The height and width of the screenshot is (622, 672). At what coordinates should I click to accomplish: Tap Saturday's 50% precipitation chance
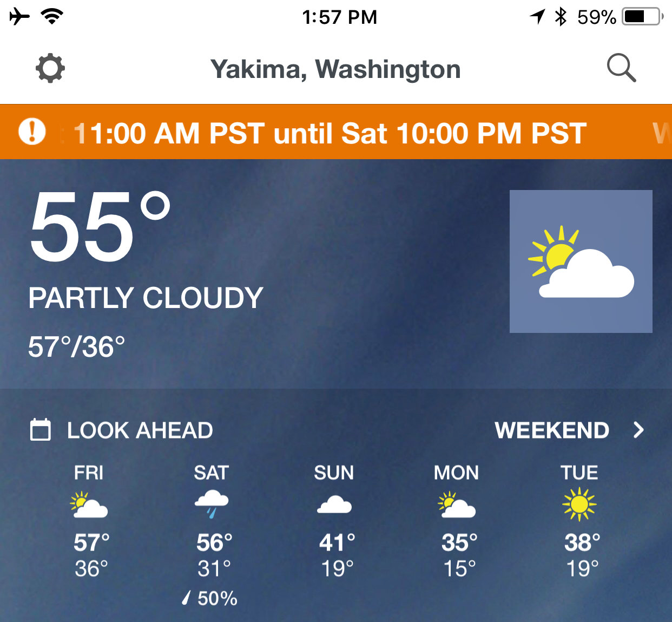(x=210, y=598)
